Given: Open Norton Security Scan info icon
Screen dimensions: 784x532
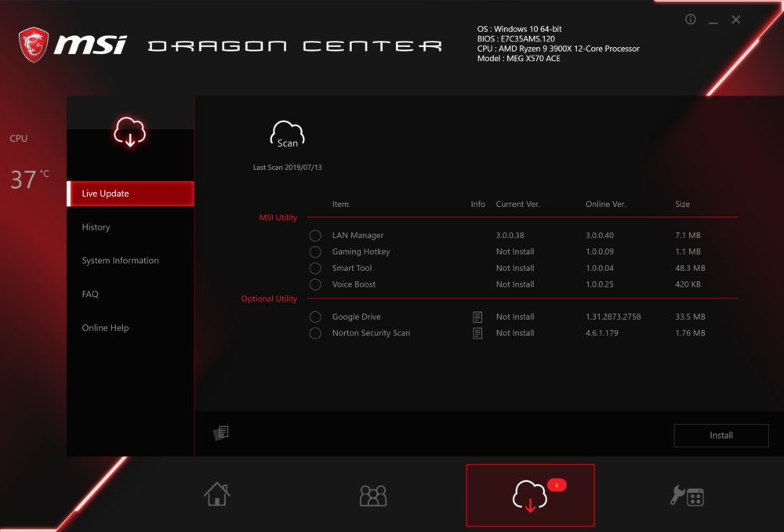Looking at the screenshot, I should pos(477,333).
